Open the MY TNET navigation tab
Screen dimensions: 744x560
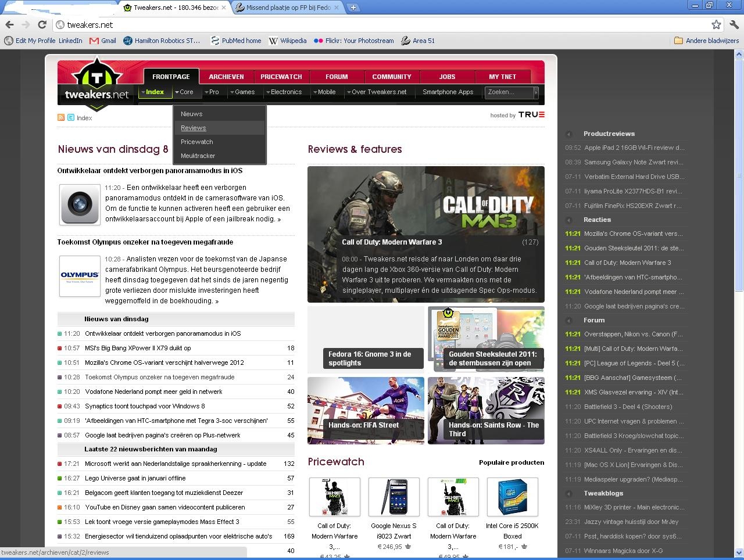[x=502, y=77]
